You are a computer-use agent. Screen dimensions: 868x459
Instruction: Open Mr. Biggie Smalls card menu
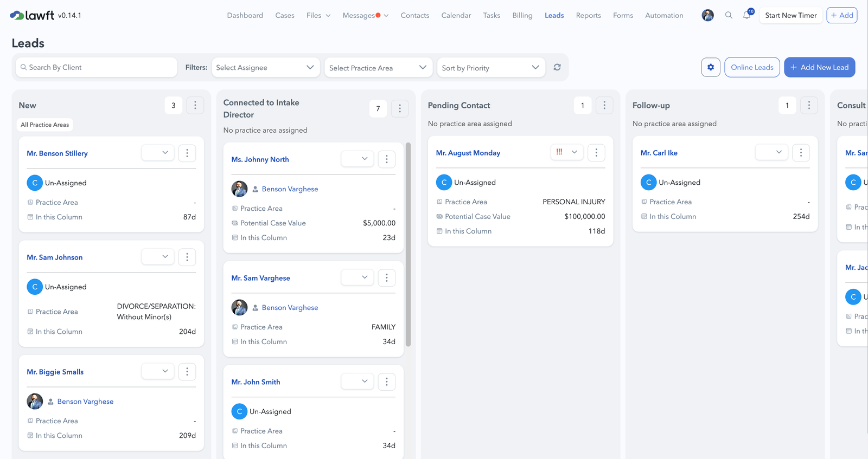coord(187,372)
